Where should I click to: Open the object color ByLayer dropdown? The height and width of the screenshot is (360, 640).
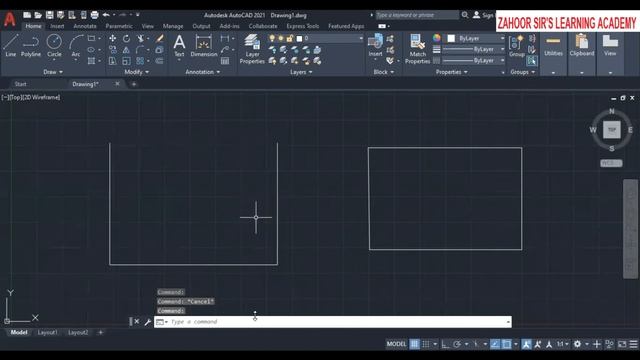[x=476, y=38]
